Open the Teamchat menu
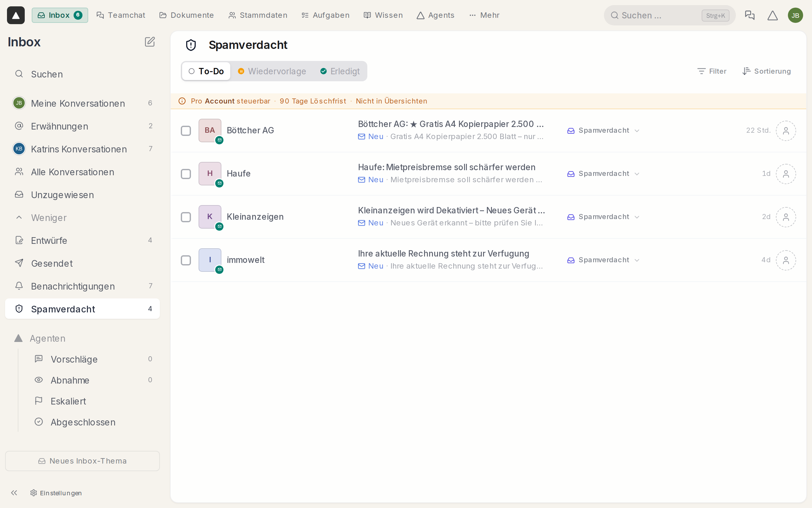This screenshot has width=812, height=508. coord(121,15)
